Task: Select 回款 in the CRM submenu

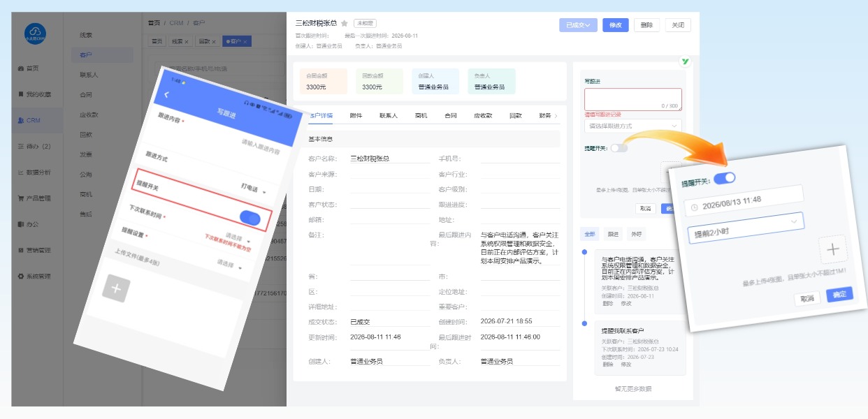Action: [x=85, y=134]
